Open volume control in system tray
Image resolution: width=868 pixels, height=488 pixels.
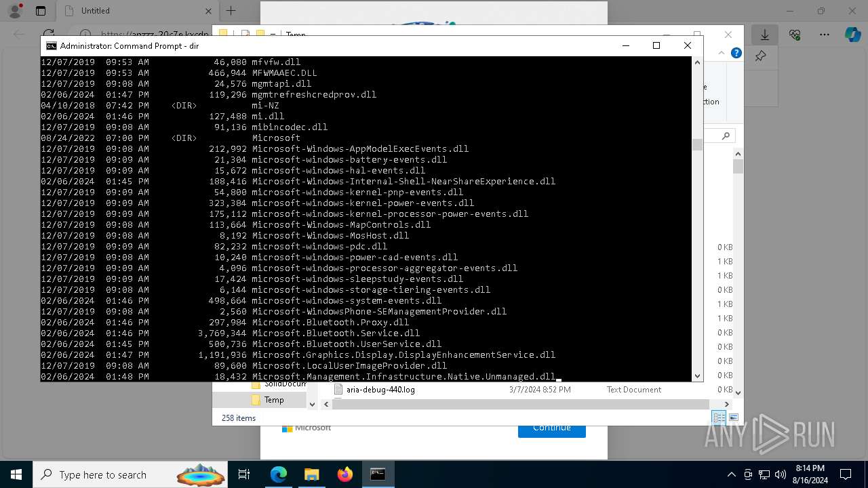[781, 474]
